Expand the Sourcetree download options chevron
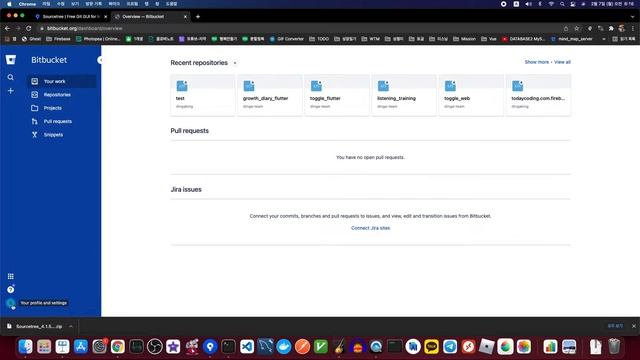 click(71, 327)
